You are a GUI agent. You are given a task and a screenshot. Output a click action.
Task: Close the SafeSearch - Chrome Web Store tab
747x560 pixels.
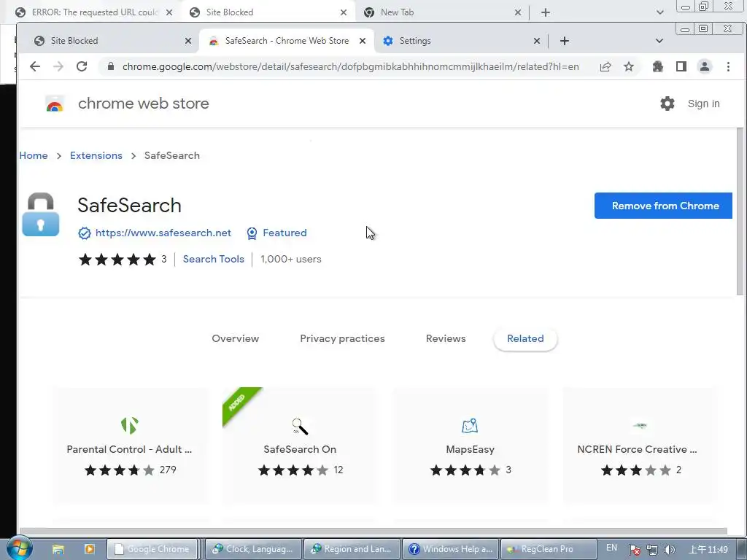(x=363, y=41)
